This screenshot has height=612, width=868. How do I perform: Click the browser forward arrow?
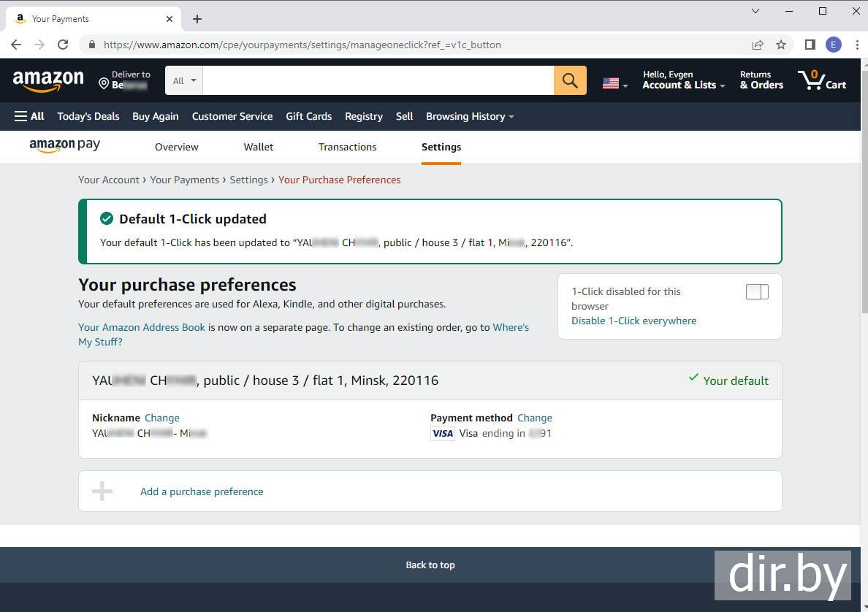(39, 45)
